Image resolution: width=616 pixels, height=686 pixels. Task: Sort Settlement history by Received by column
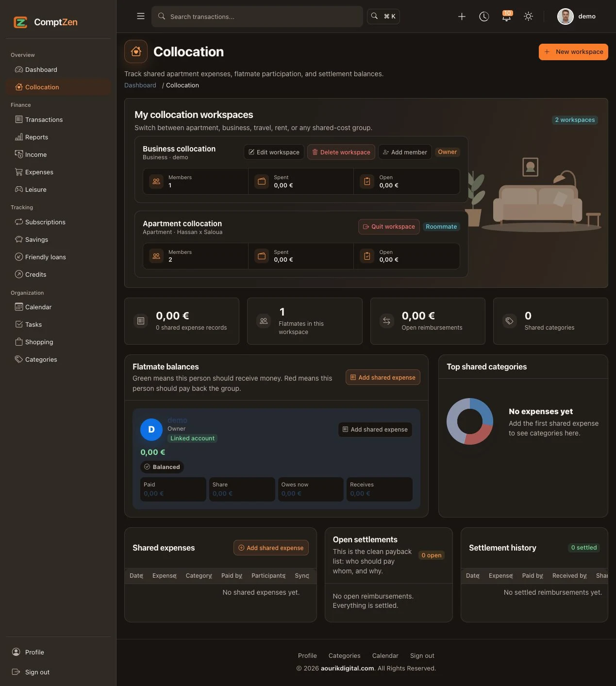click(570, 576)
